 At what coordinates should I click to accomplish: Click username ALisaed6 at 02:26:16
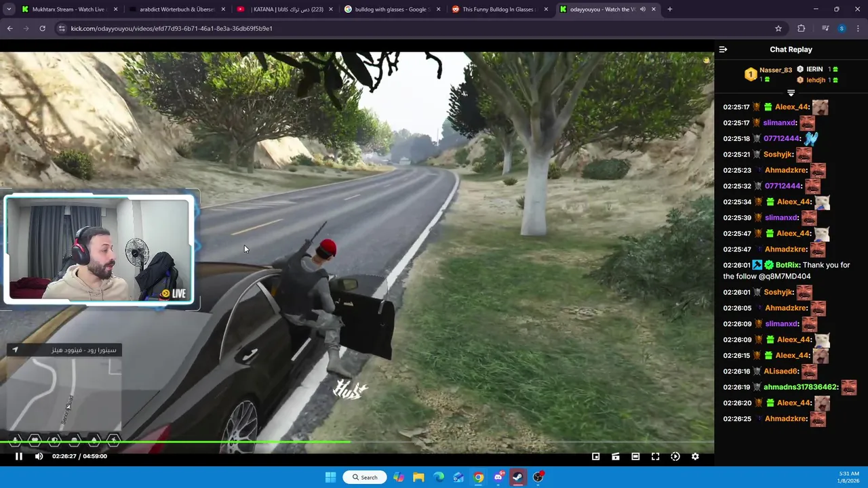coord(781,371)
